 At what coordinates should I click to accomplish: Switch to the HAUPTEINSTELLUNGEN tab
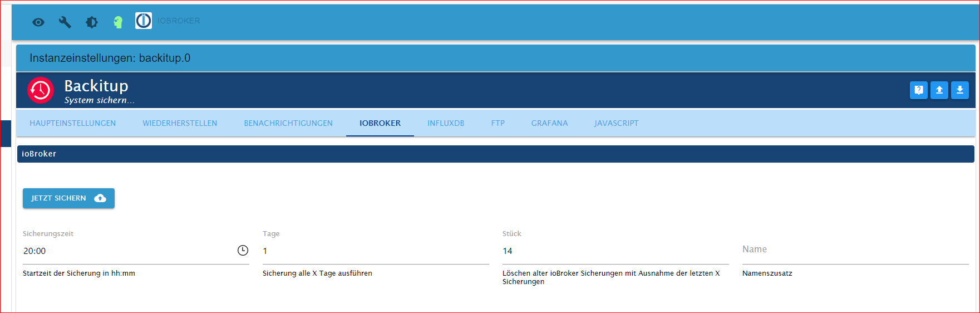(x=73, y=123)
